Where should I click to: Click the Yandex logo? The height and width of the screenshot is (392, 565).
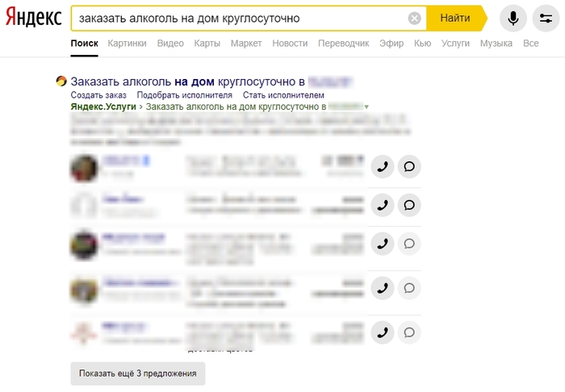click(34, 17)
